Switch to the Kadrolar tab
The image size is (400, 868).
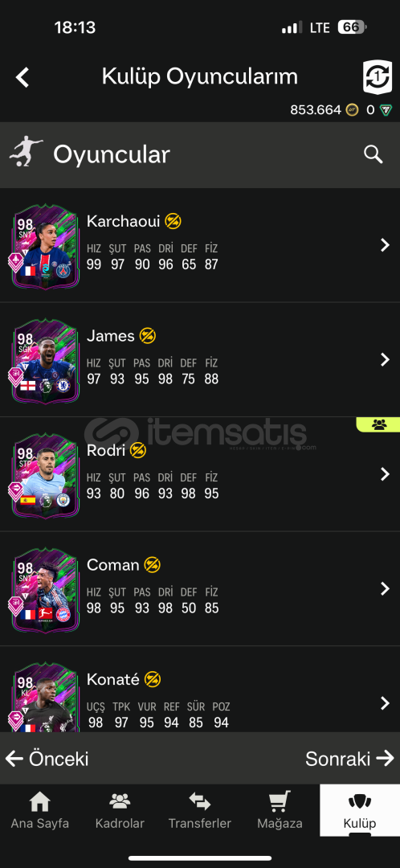pos(120,810)
